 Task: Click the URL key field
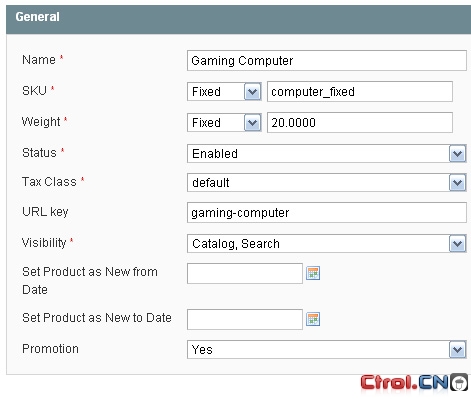[327, 213]
